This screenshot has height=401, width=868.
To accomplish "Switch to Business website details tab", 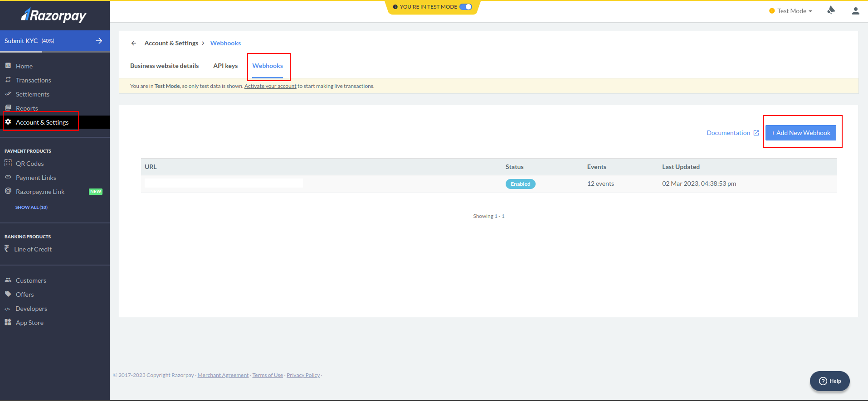I will 164,66.
